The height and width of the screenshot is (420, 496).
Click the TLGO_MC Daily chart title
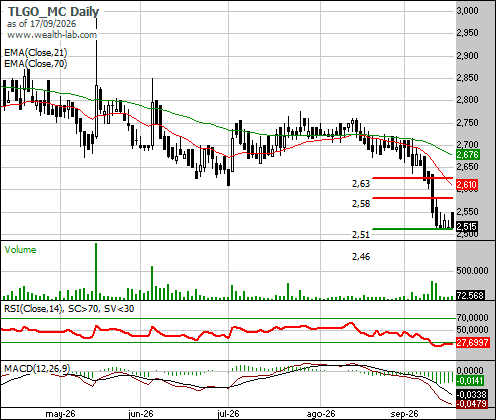[53, 12]
